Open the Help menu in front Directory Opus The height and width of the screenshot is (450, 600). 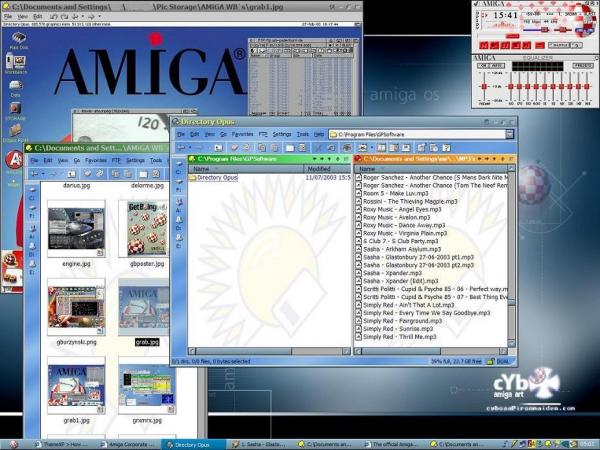pyautogui.click(x=319, y=134)
